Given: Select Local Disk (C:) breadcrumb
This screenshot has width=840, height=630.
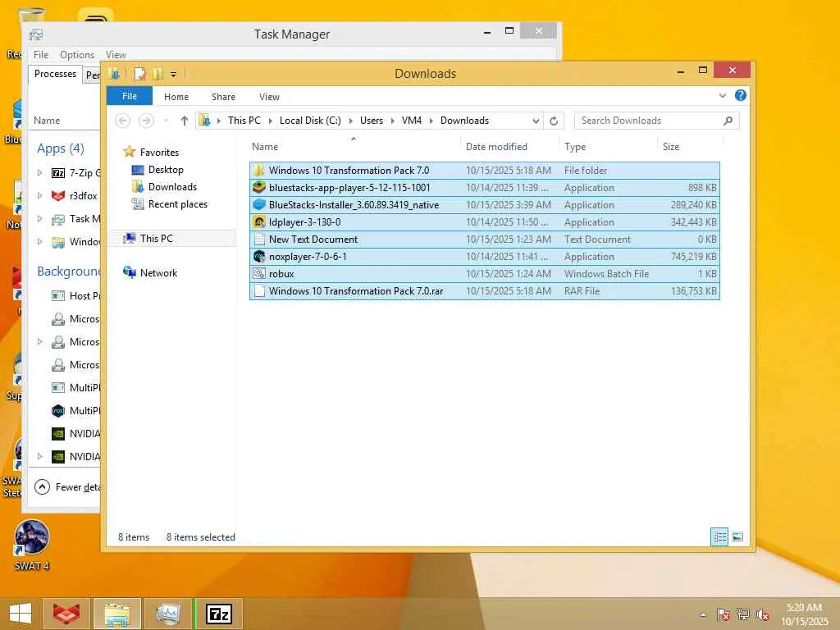Looking at the screenshot, I should point(310,121).
